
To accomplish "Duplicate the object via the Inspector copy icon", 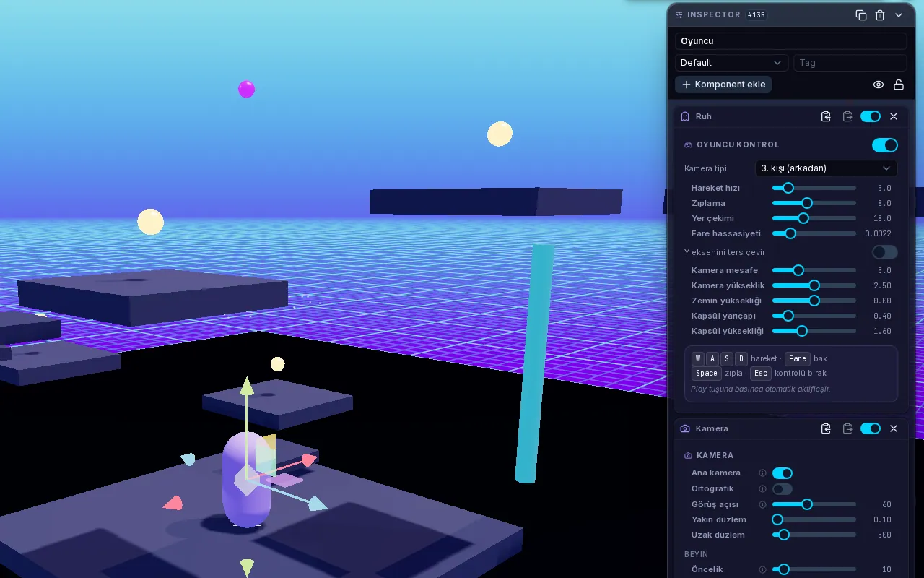I will (860, 15).
